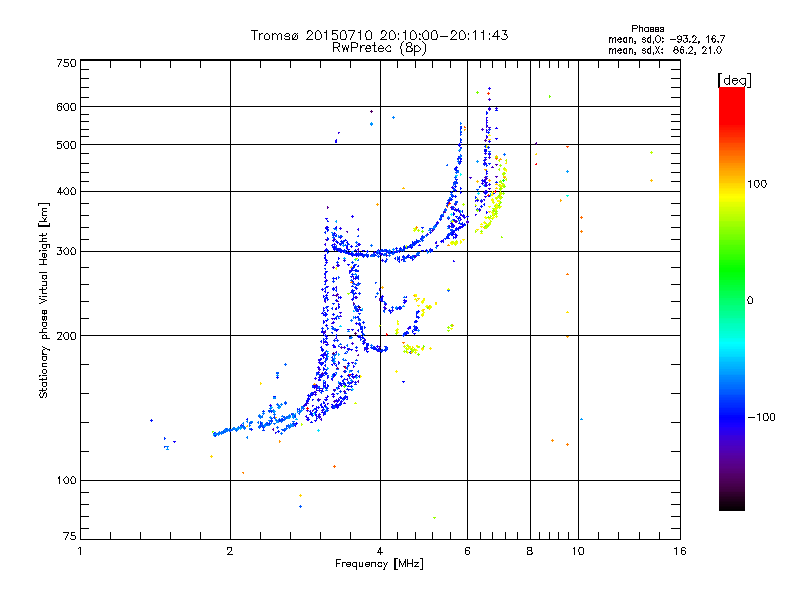800x600 pixels.
Task: Click the 'Phases' header text
Action: coord(647,29)
